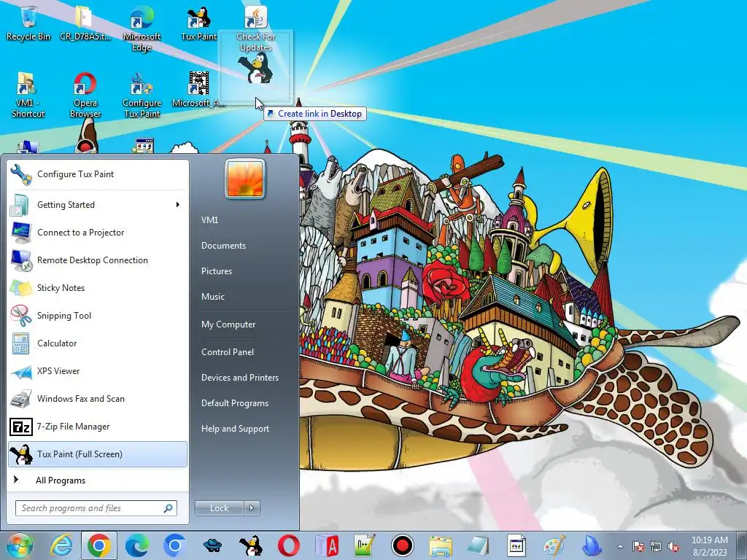The width and height of the screenshot is (747, 560).
Task: Open the VM1 user folder link
Action: (x=209, y=220)
